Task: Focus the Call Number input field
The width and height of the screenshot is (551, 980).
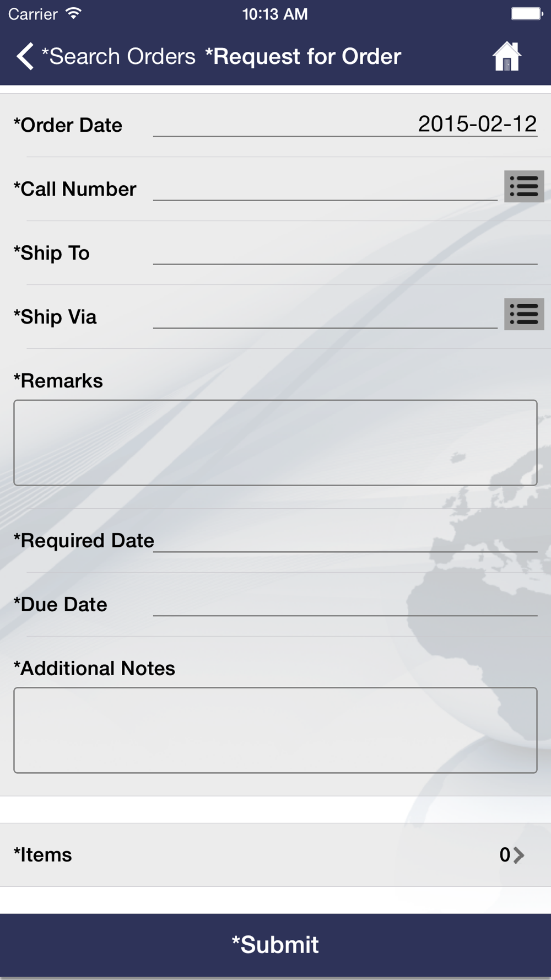Action: click(x=325, y=189)
